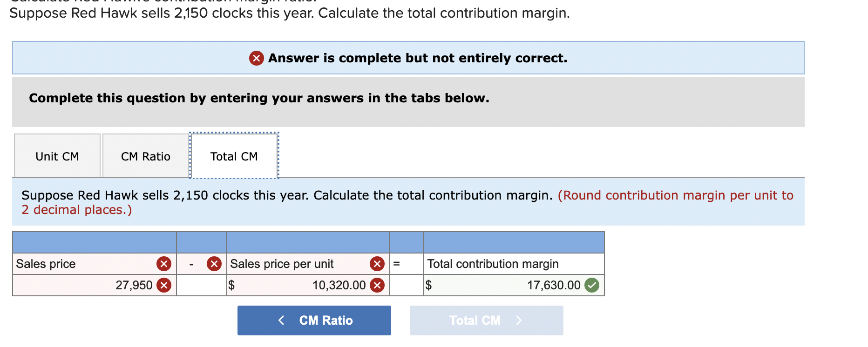Click the chevron in the Total CM navigation button
868x347 pixels.
pyautogui.click(x=520, y=320)
